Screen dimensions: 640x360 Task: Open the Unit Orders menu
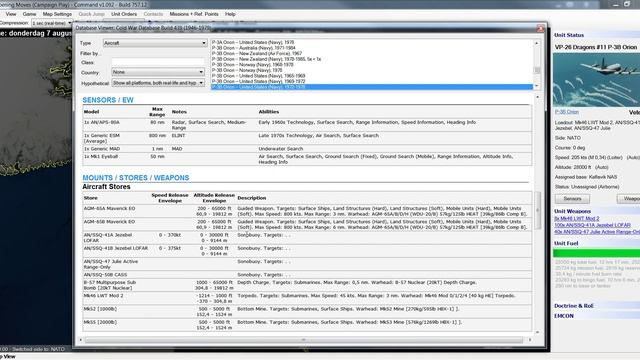click(124, 14)
